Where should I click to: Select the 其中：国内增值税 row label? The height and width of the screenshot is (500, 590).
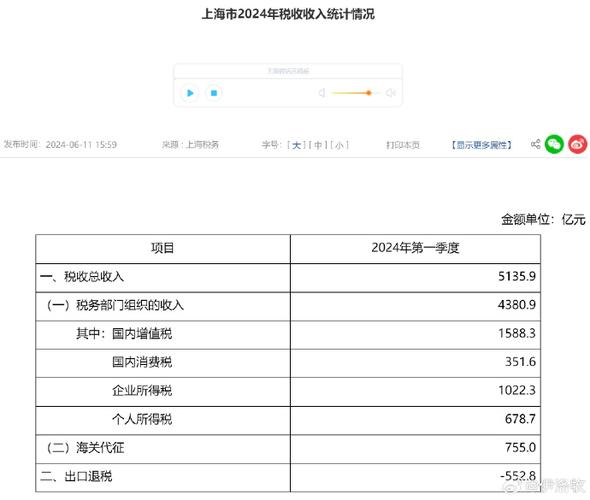tap(124, 333)
